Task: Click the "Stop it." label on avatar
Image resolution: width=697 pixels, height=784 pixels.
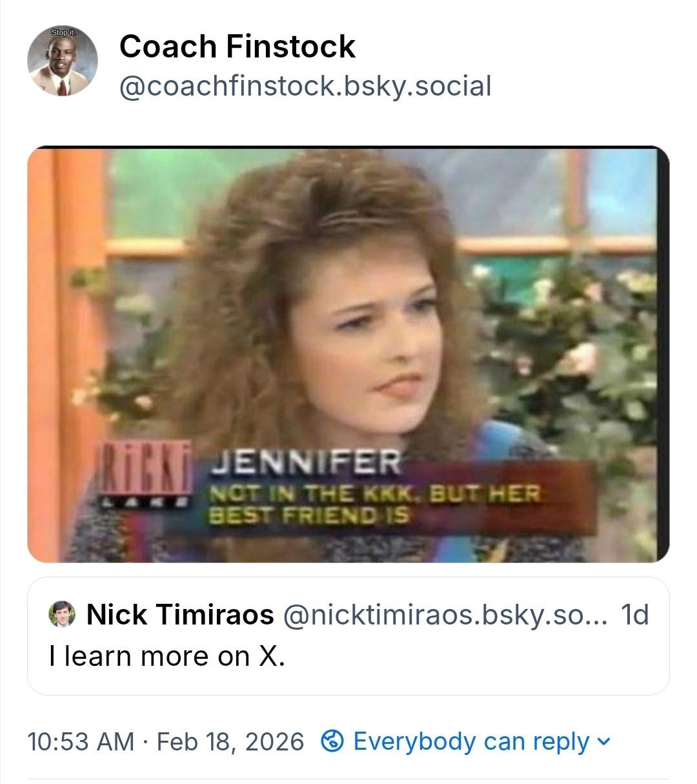Action: click(x=63, y=32)
